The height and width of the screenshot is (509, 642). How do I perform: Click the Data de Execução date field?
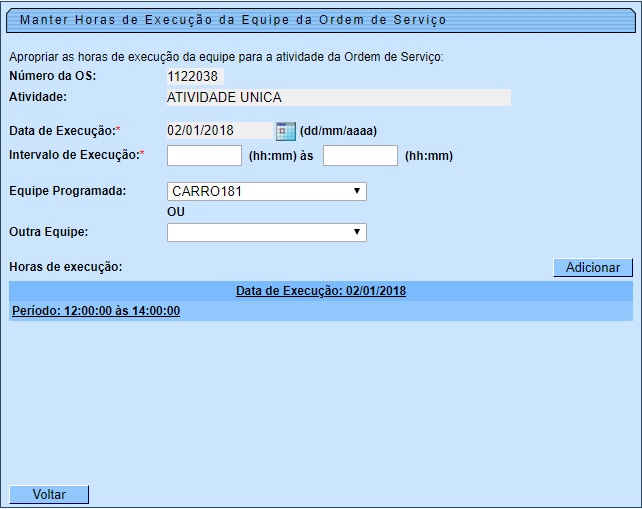(x=218, y=131)
